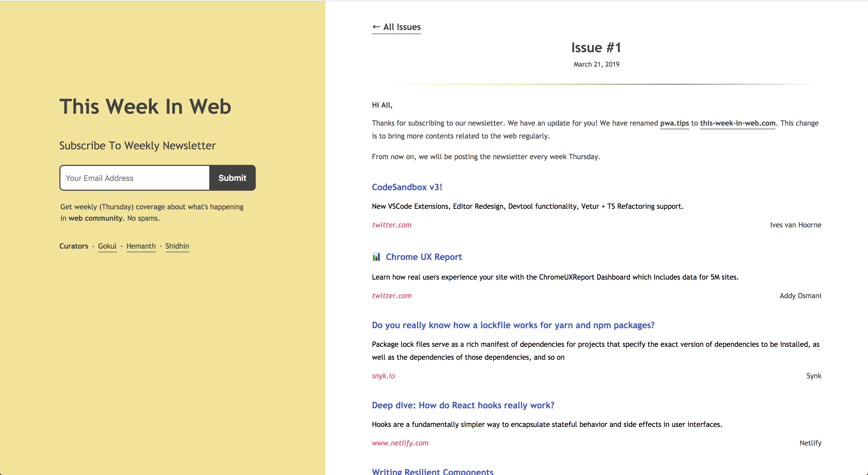
Task: Visit the www.netlify.com source link
Action: (x=400, y=443)
